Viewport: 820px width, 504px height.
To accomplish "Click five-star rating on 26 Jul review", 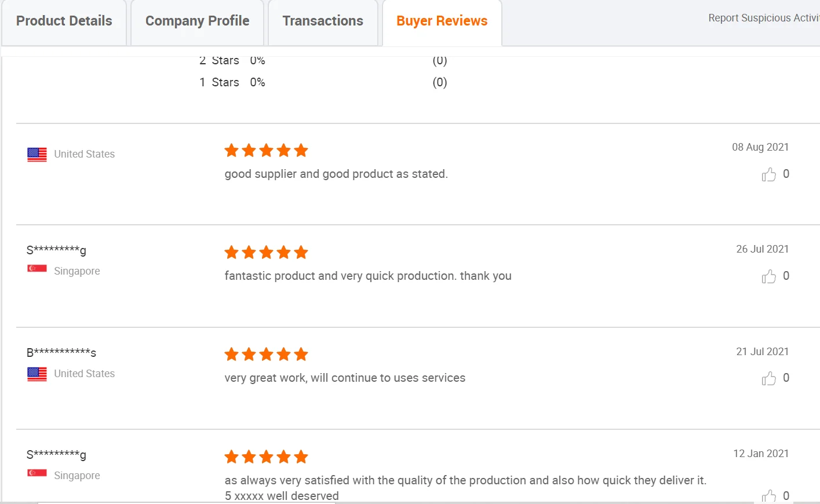I will pos(266,253).
